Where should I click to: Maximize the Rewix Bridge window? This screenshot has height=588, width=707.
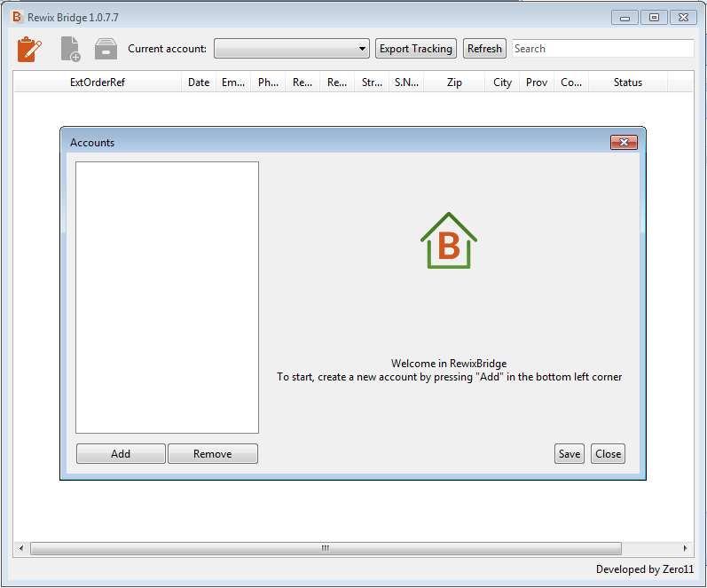click(x=654, y=18)
